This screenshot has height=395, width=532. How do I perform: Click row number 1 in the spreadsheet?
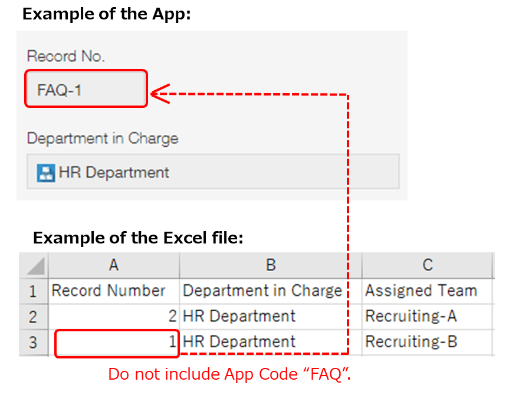[33, 291]
